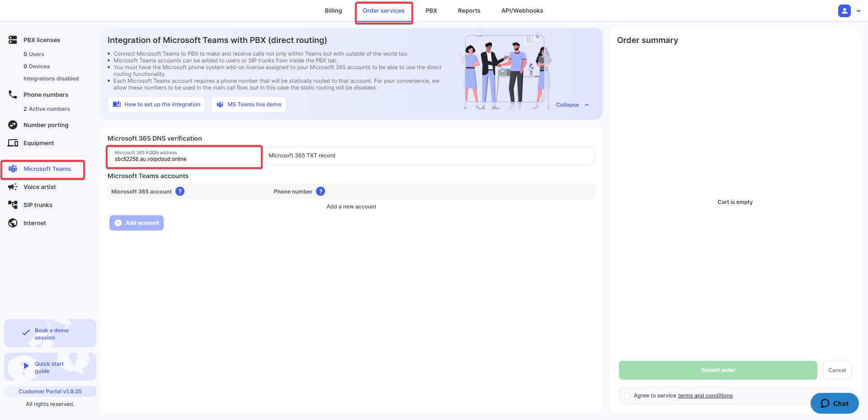Click the SIP trunks icon in sidebar
The image size is (868, 420).
(x=13, y=205)
